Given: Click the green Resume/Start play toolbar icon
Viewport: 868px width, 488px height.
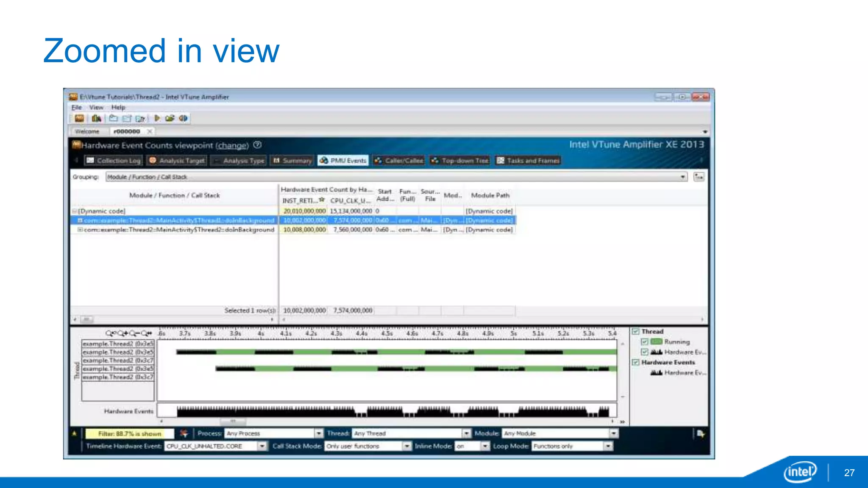Looking at the screenshot, I should [x=157, y=118].
